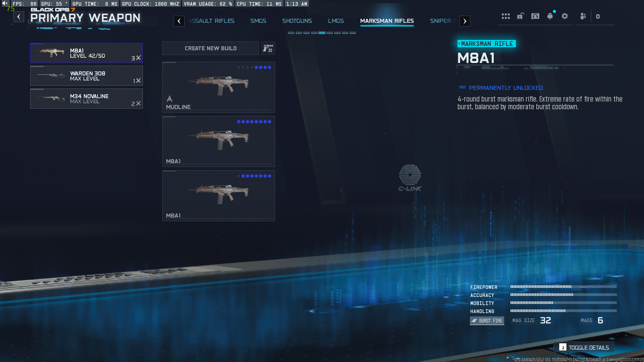Select the M8A1 Level 42/50 weapon
The width and height of the screenshot is (644, 362).
[x=87, y=53]
